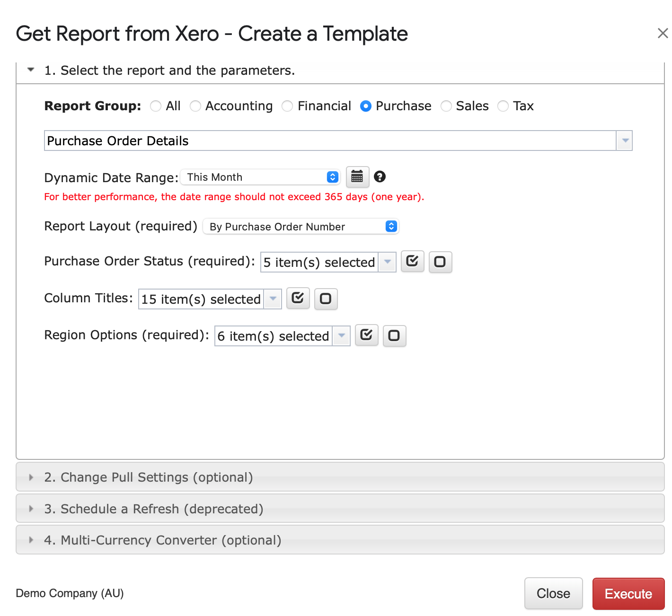Select the Purchase report group radio

point(365,106)
